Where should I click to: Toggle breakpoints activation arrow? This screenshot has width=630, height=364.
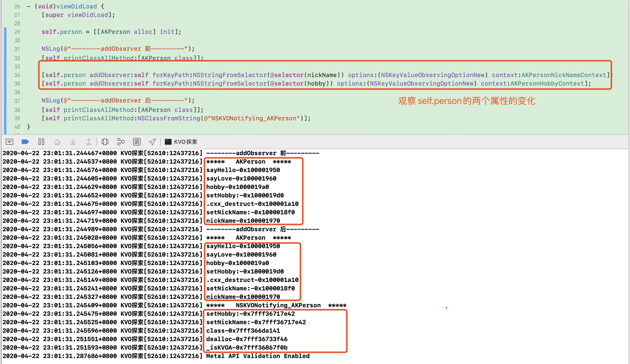pos(25,142)
